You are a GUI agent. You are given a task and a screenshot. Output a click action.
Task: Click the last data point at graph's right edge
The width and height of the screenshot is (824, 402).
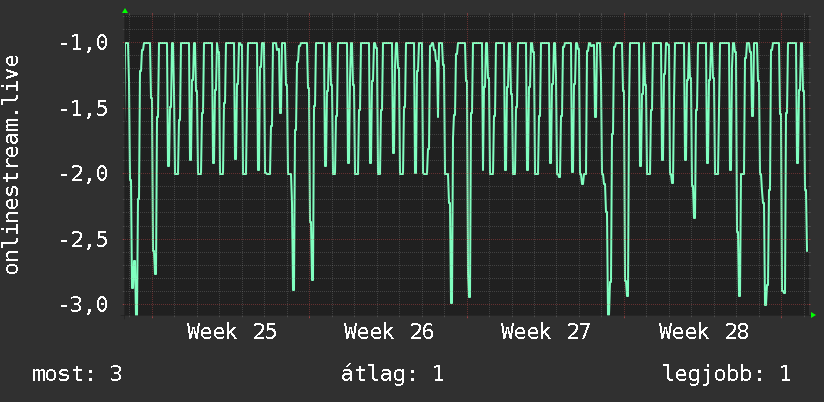(x=807, y=251)
